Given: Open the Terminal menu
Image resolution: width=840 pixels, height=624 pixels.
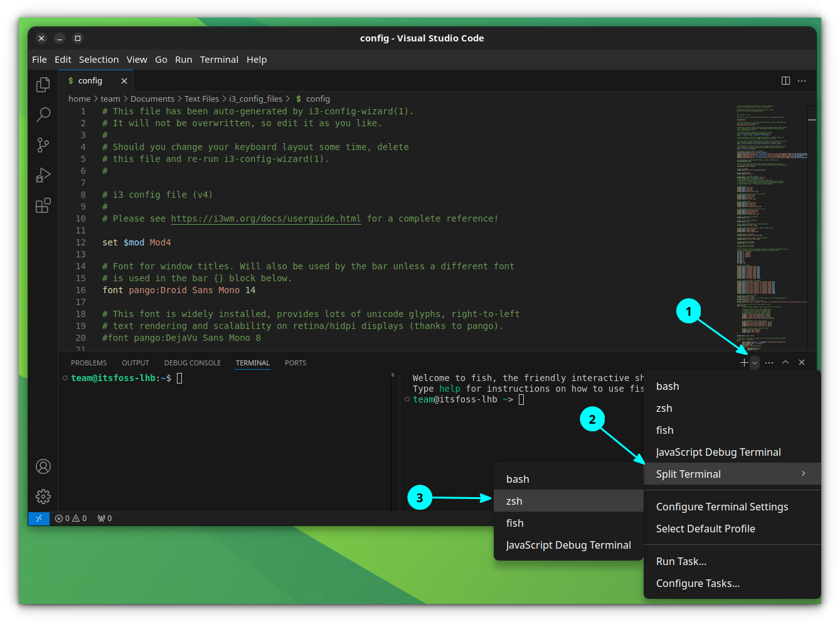Looking at the screenshot, I should pyautogui.click(x=219, y=59).
